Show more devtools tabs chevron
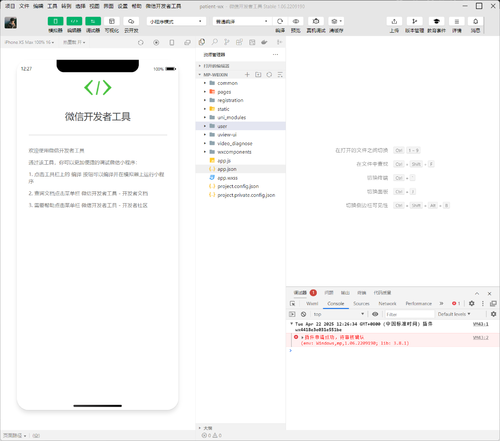500x441 pixels. (441, 303)
